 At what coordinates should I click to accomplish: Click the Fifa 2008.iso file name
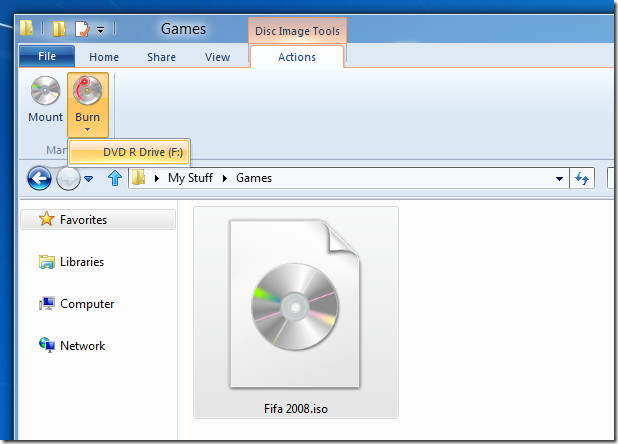[296, 409]
